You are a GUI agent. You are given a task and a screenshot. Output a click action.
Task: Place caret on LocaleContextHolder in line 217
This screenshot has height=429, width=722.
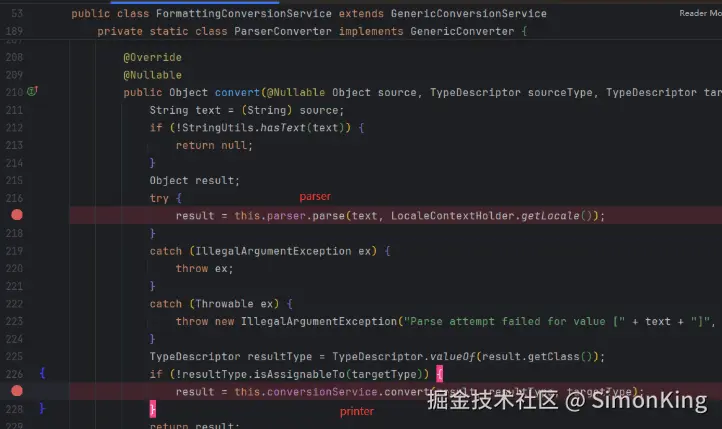[x=452, y=215]
